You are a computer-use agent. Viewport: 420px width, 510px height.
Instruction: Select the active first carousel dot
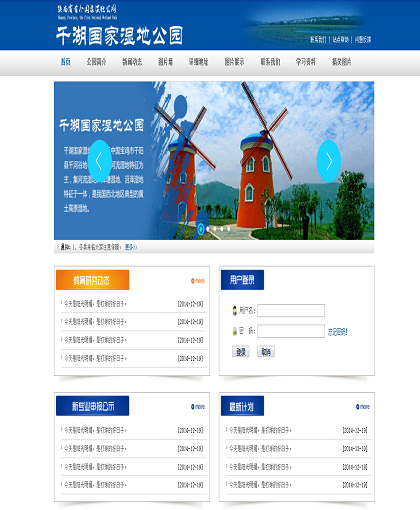click(x=201, y=229)
